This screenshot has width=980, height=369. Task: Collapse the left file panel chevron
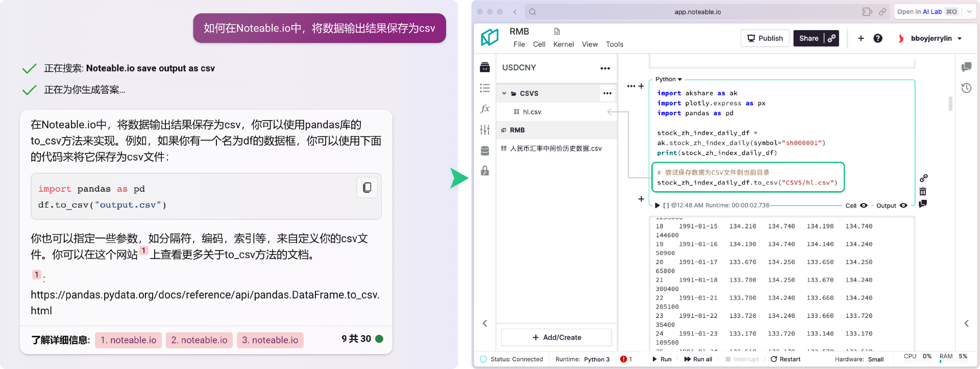485,323
